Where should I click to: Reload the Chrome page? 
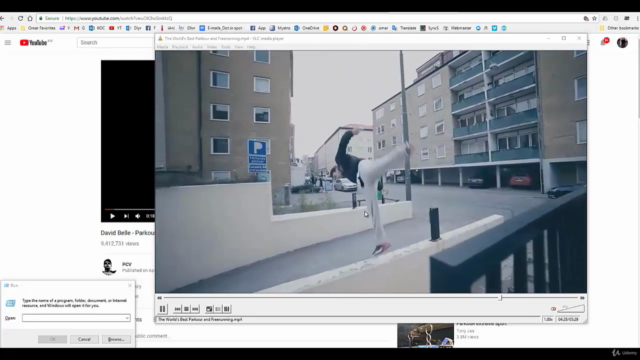point(20,18)
